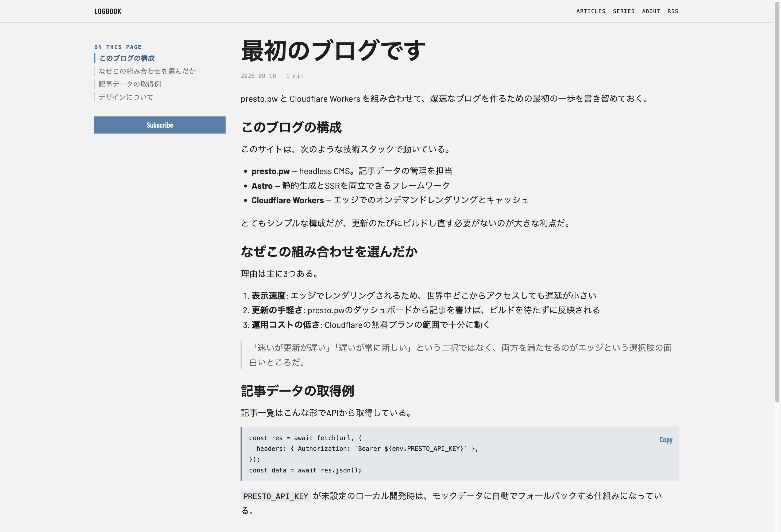Jump to このブログの構成 in the sidebar contents list
This screenshot has height=532, width=781.
[127, 58]
